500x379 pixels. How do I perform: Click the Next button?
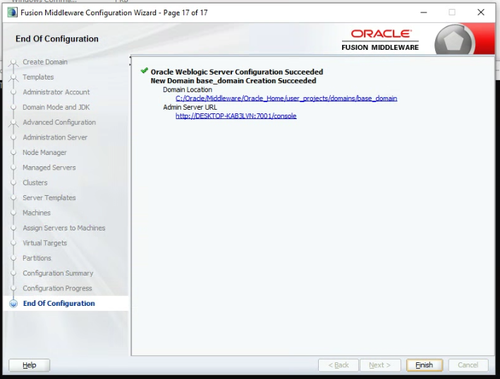[x=379, y=365]
